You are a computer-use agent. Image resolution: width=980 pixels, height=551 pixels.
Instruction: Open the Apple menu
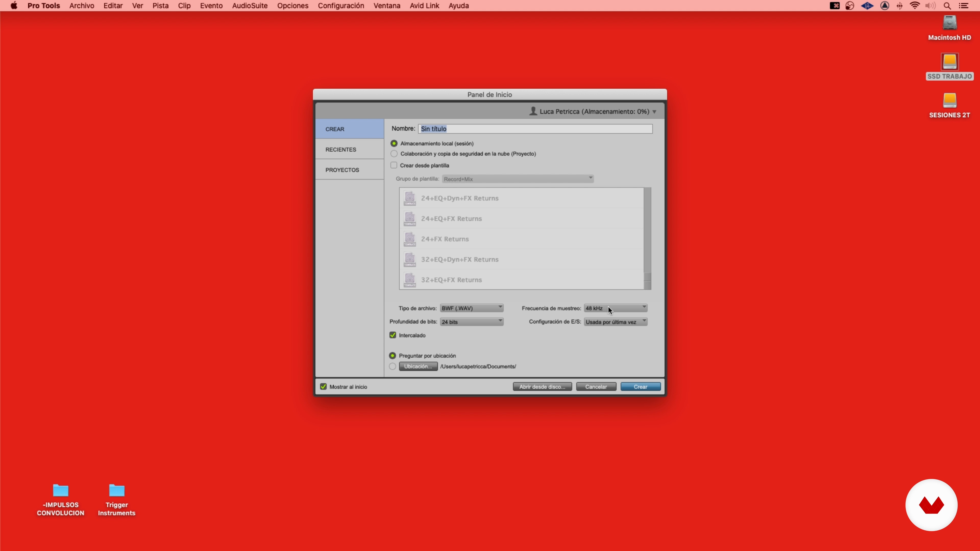click(x=14, y=6)
